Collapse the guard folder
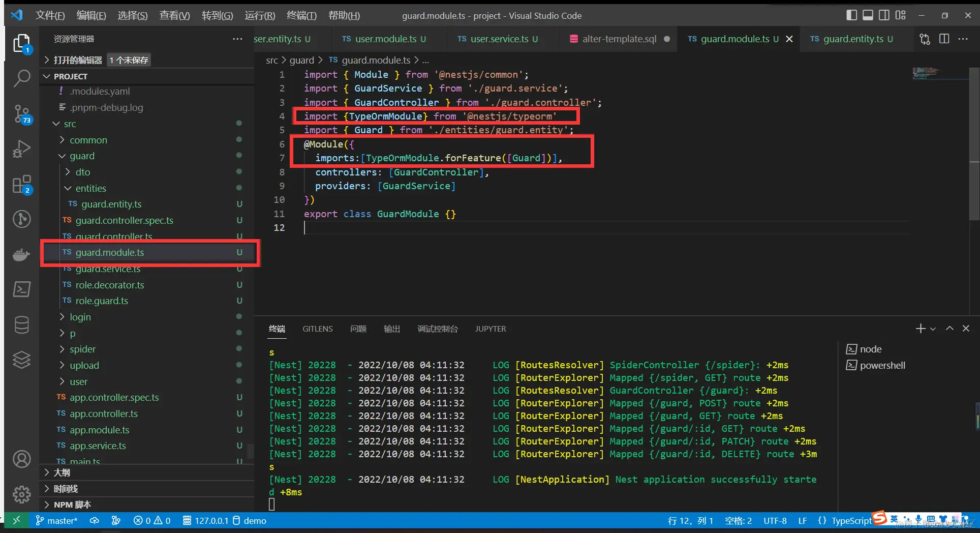Image resolution: width=980 pixels, height=533 pixels. coord(147,156)
